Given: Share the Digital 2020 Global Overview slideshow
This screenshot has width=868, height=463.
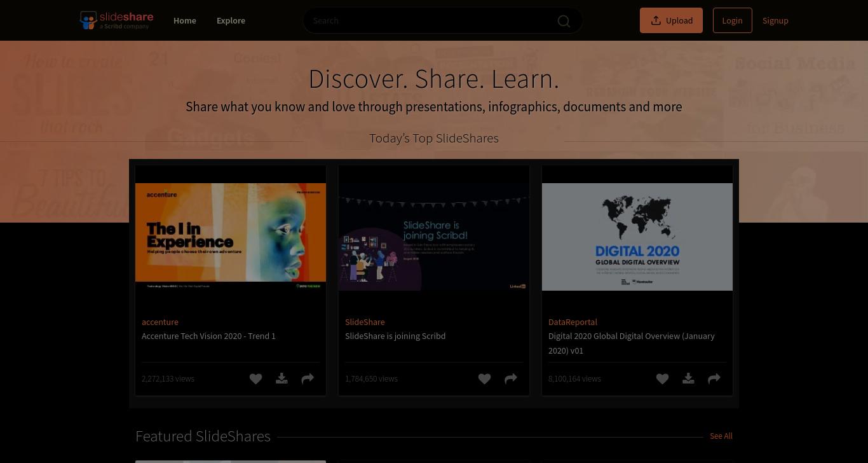Looking at the screenshot, I should (x=714, y=378).
